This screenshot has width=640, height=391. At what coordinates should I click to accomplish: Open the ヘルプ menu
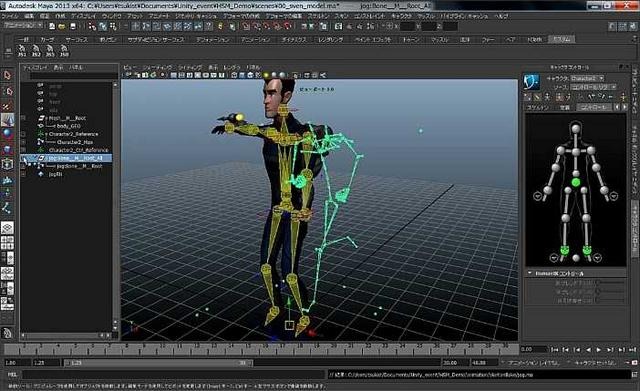(501, 16)
